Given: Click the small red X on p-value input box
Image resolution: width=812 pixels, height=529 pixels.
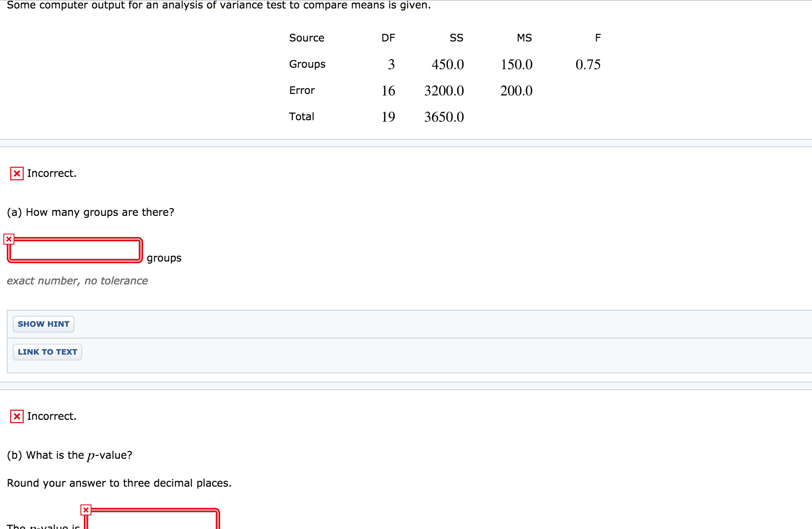Looking at the screenshot, I should 86,510.
